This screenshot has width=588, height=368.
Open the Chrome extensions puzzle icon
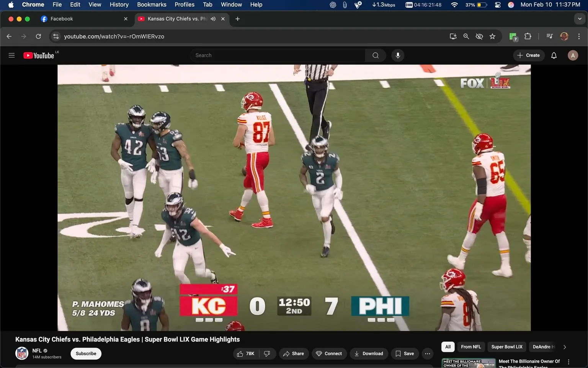point(527,36)
